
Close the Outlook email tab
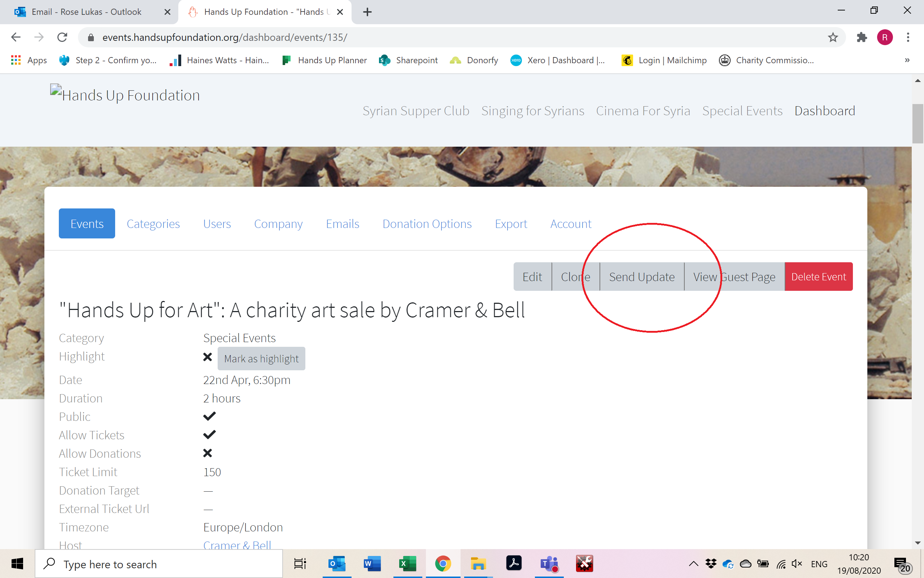point(167,12)
